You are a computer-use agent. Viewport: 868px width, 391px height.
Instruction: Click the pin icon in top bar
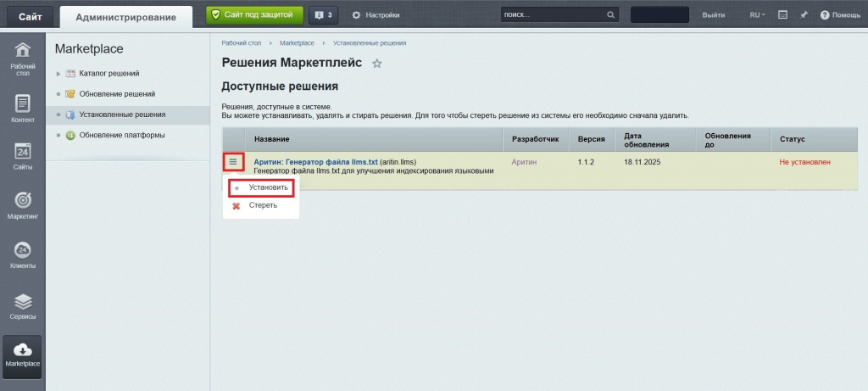(804, 15)
